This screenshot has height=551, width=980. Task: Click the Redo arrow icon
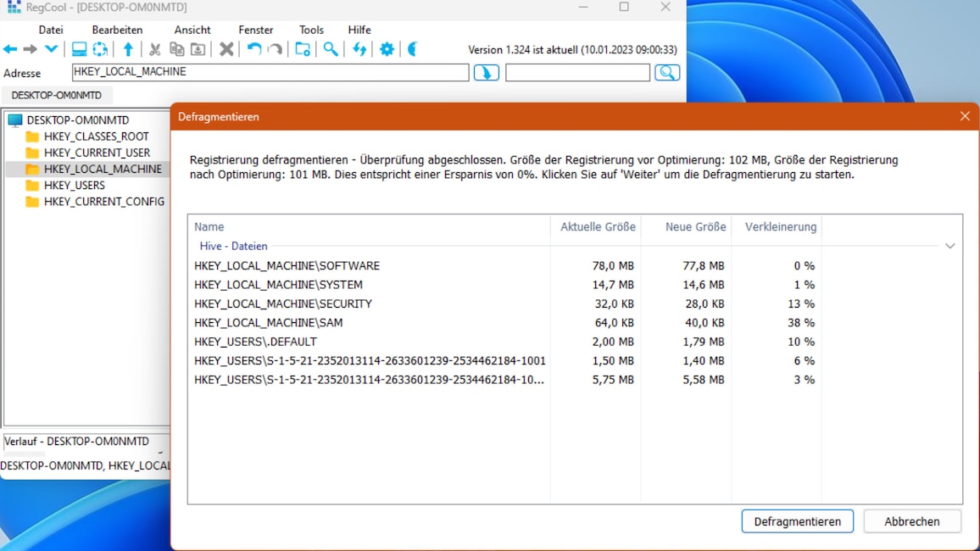(275, 48)
